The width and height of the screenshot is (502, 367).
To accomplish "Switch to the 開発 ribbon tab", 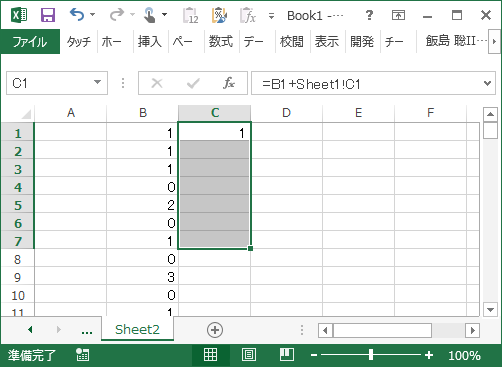I will click(362, 42).
